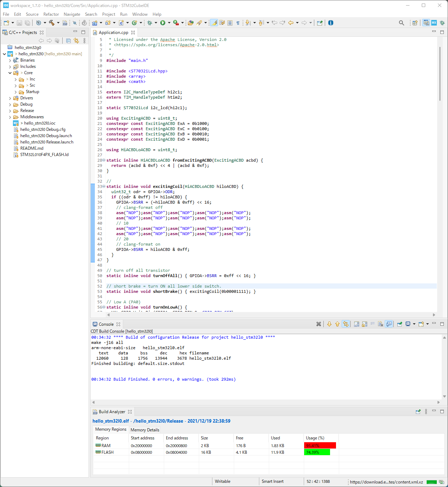Open the Project menu

(x=108, y=14)
